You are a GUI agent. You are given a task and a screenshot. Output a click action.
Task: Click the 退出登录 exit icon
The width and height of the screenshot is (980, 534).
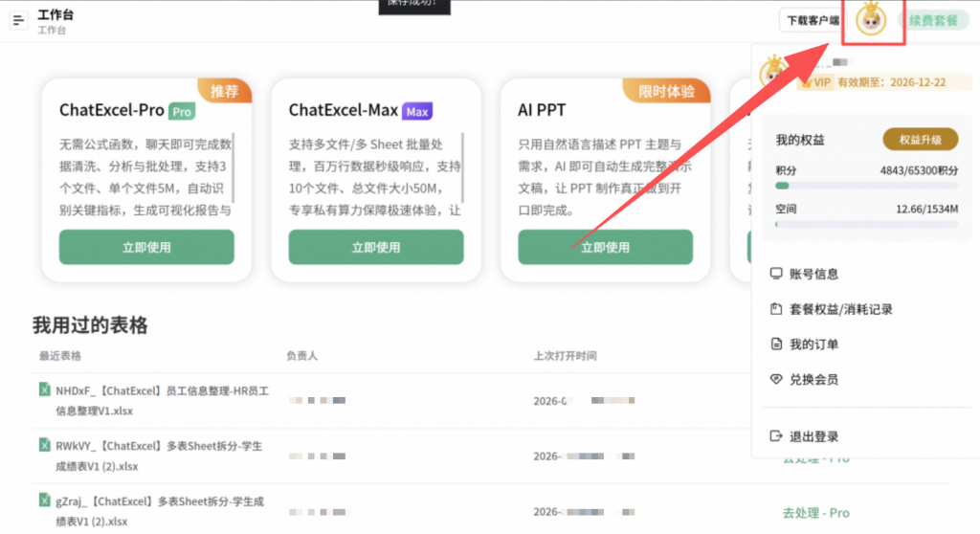[x=776, y=435]
